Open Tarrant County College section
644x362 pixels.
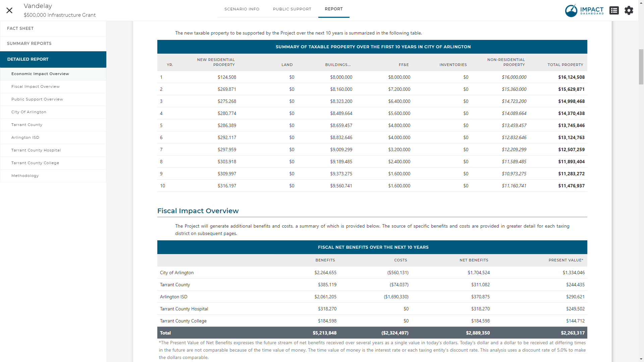(35, 163)
